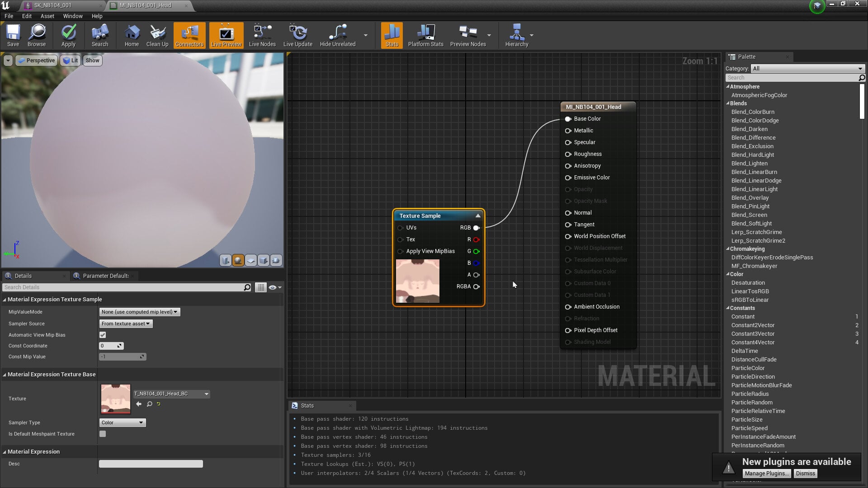Open Platform Stats from toolbar
This screenshot has height=488, width=868.
[425, 35]
